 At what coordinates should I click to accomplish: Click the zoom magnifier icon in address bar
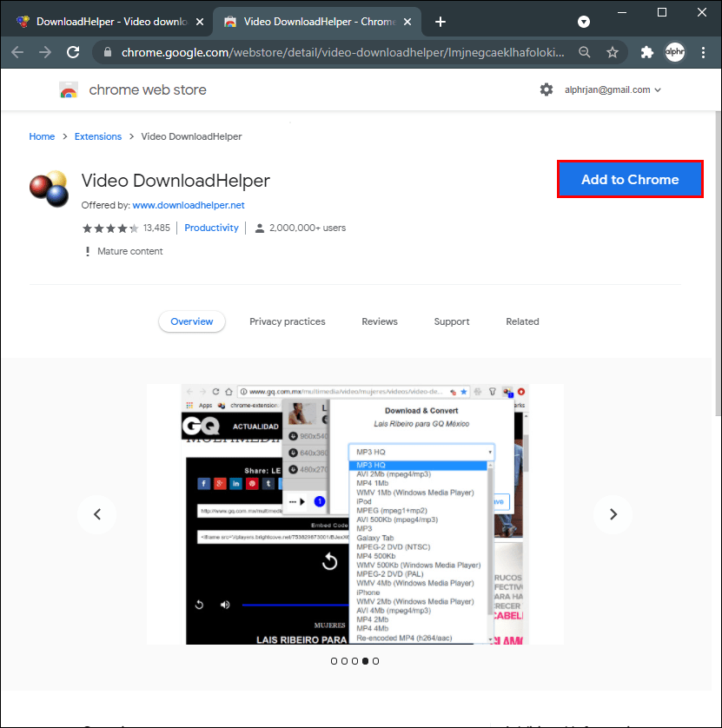pos(585,52)
